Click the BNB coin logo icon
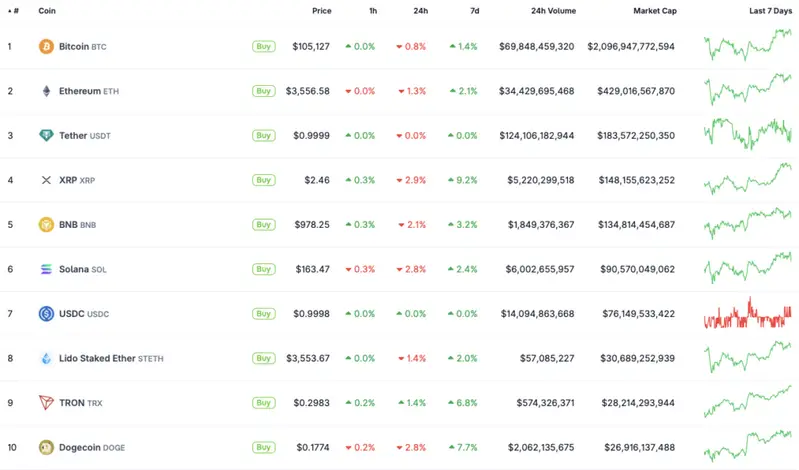 [x=45, y=225]
